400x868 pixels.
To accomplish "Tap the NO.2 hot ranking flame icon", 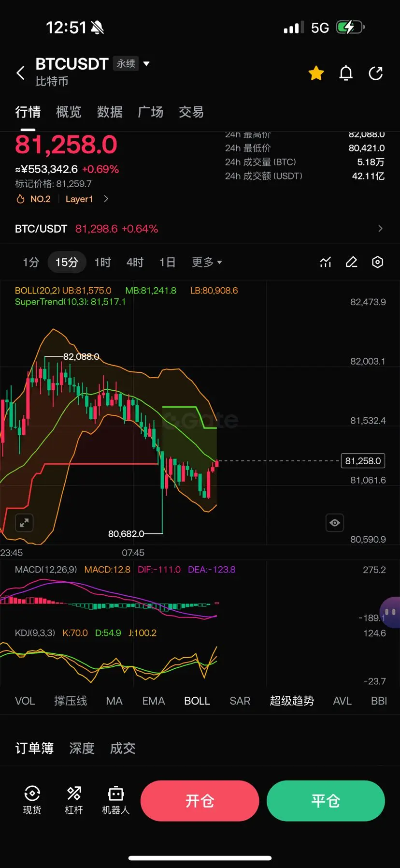I will click(x=20, y=199).
